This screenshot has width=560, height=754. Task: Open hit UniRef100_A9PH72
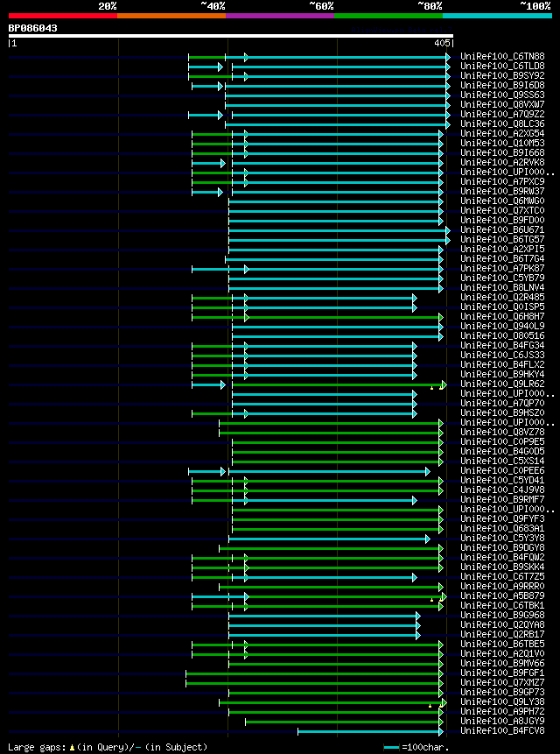pos(502,711)
